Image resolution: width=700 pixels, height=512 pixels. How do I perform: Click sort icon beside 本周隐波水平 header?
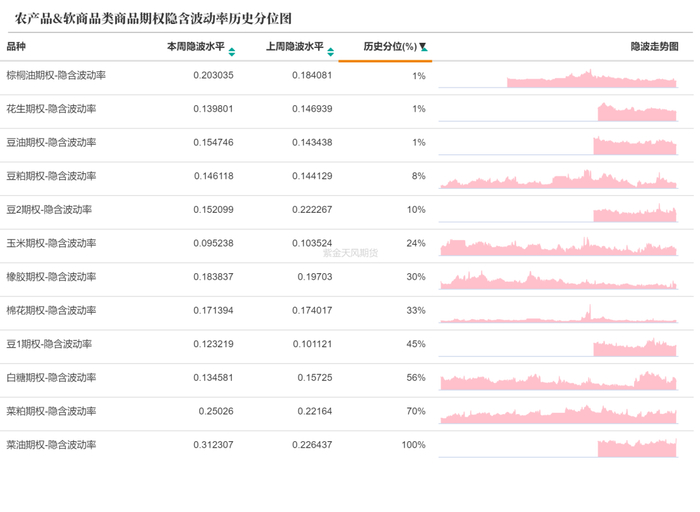(x=232, y=51)
